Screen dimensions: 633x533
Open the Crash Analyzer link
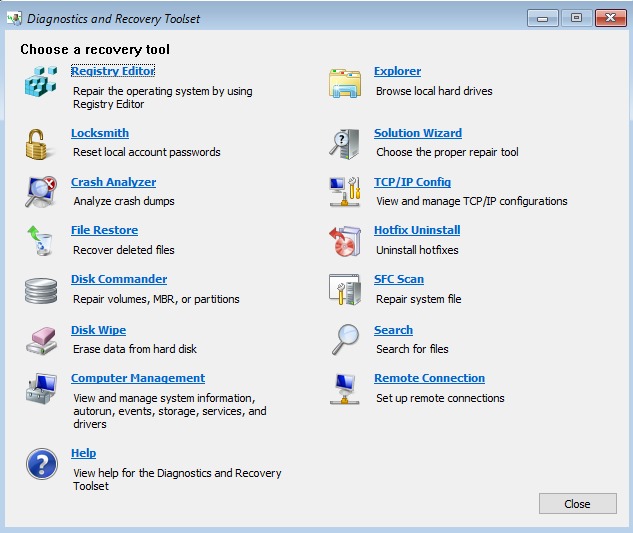tap(113, 182)
